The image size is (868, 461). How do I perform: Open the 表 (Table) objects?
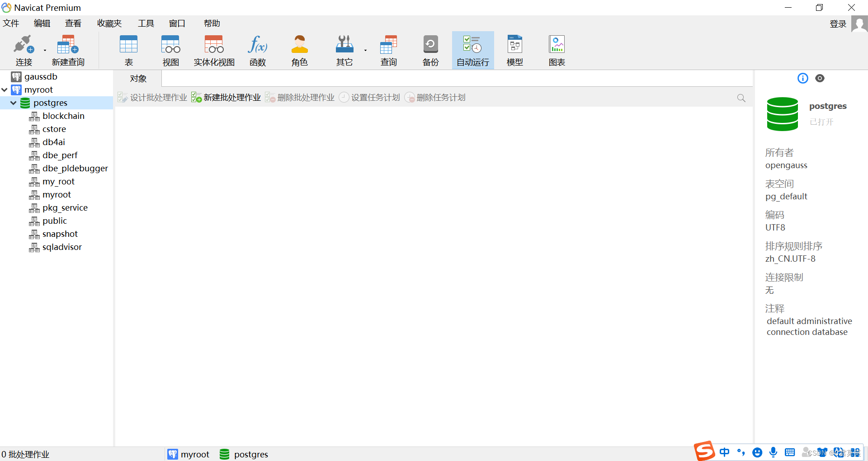128,50
